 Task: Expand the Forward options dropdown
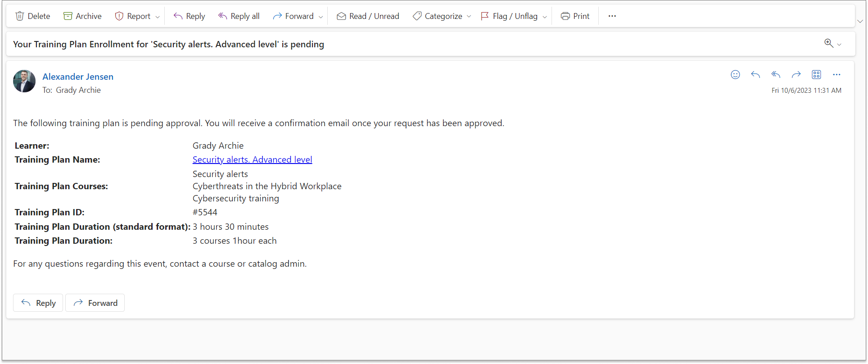coord(321,17)
